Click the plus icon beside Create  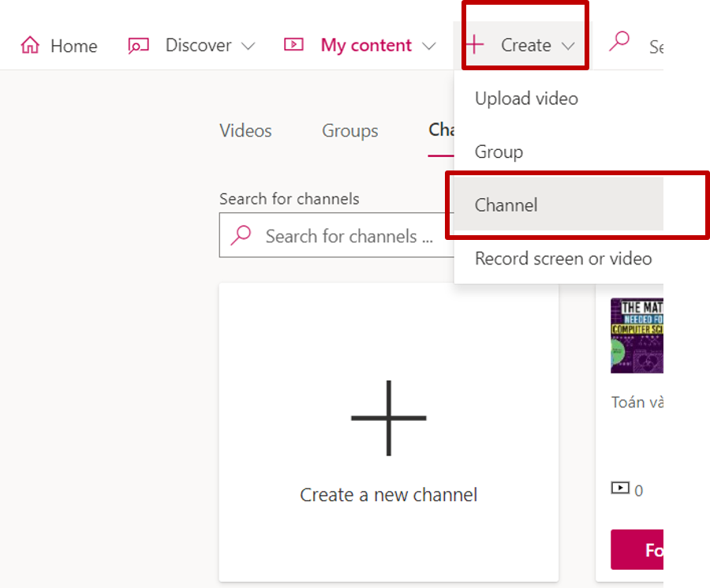[474, 45]
